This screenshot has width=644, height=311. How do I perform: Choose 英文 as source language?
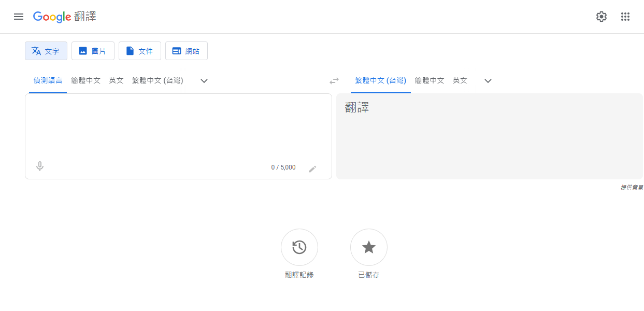[116, 81]
